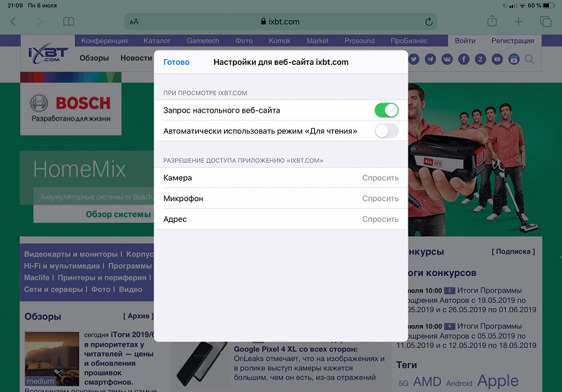Tap Готово to close settings
The image size is (562, 392).
[x=177, y=62]
